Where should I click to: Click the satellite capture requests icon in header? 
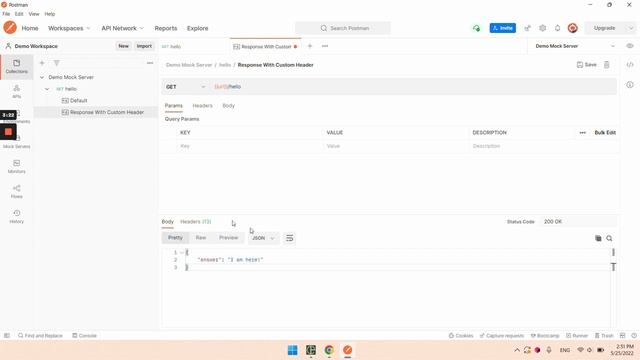coord(527,28)
